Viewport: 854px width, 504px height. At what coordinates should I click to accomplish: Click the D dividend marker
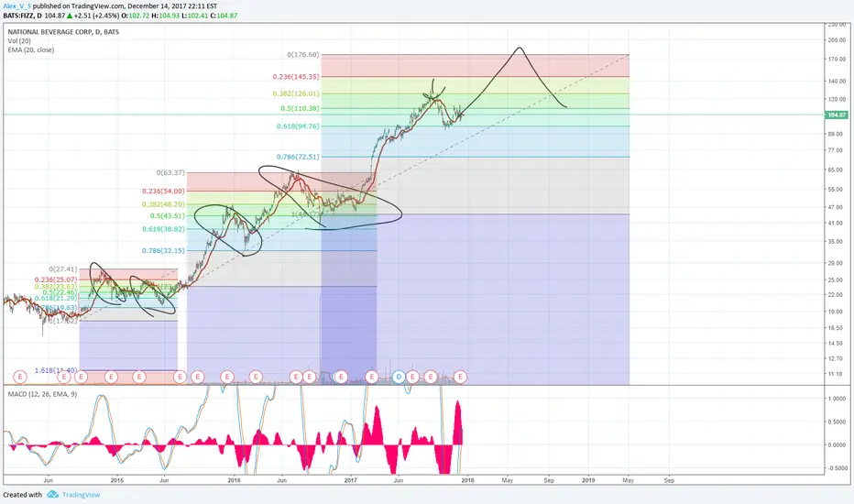(399, 377)
